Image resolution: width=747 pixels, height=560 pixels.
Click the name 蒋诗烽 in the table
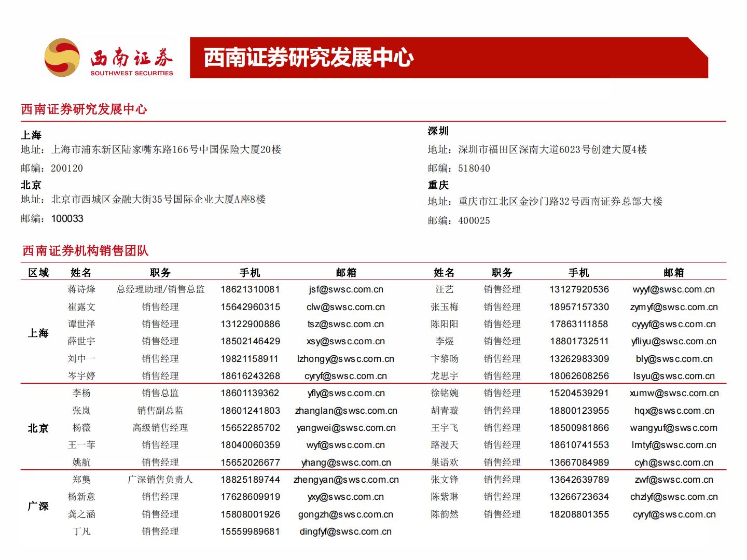[x=81, y=289]
